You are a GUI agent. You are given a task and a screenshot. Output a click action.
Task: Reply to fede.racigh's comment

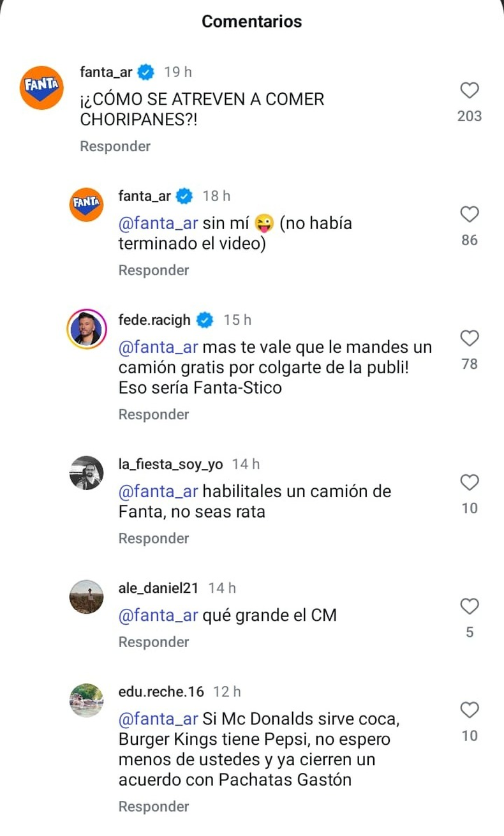coord(154,415)
